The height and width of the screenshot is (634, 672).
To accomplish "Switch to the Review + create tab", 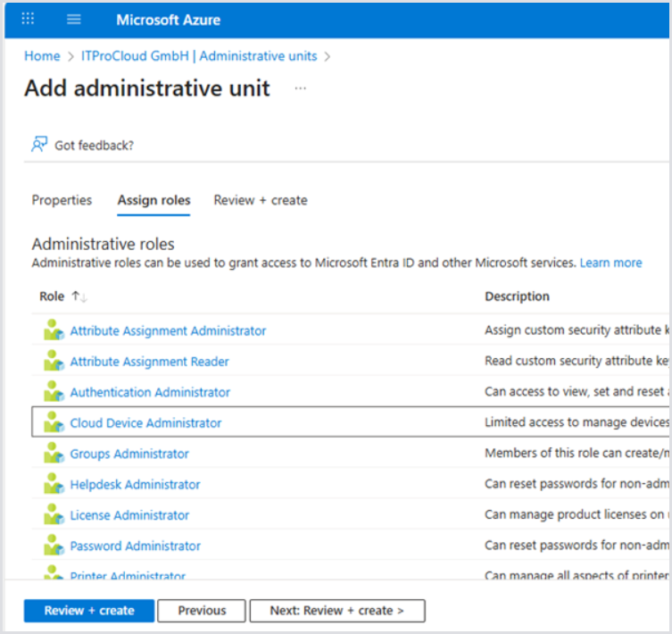I will (261, 200).
